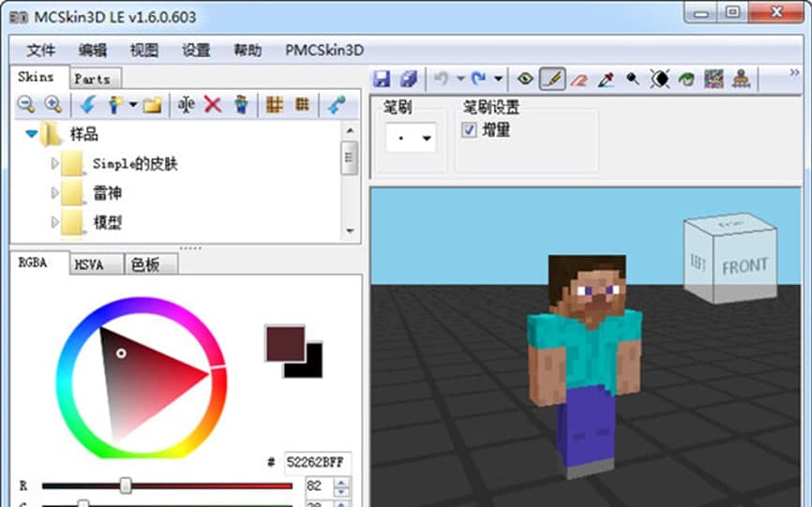Screen dimensions: 812x507
Task: Click the smaller tree grid icon
Action: 303,105
